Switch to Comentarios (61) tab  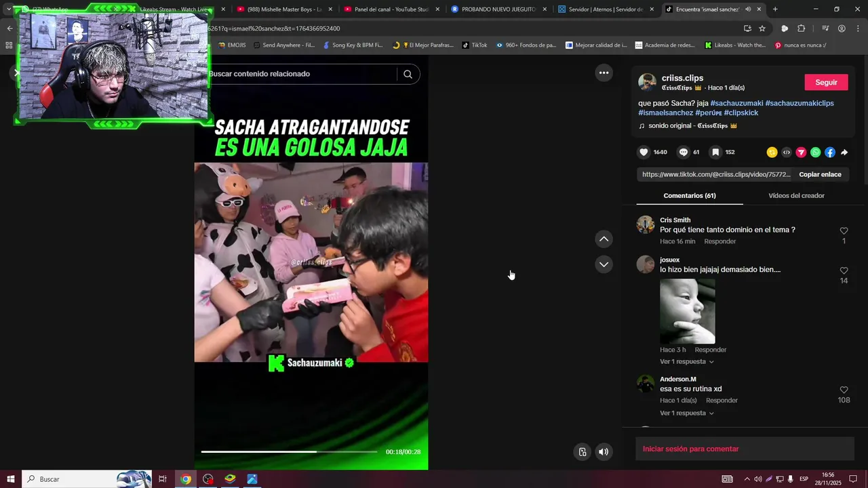coord(690,195)
